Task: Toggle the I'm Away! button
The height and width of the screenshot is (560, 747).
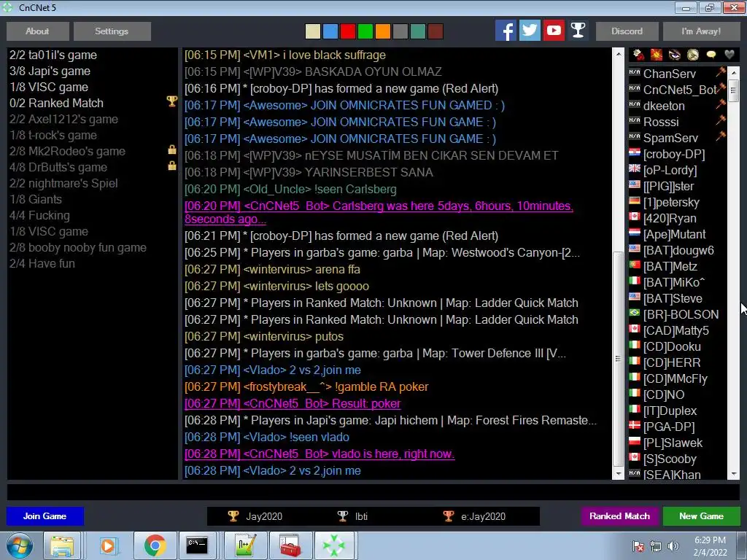Action: (701, 31)
